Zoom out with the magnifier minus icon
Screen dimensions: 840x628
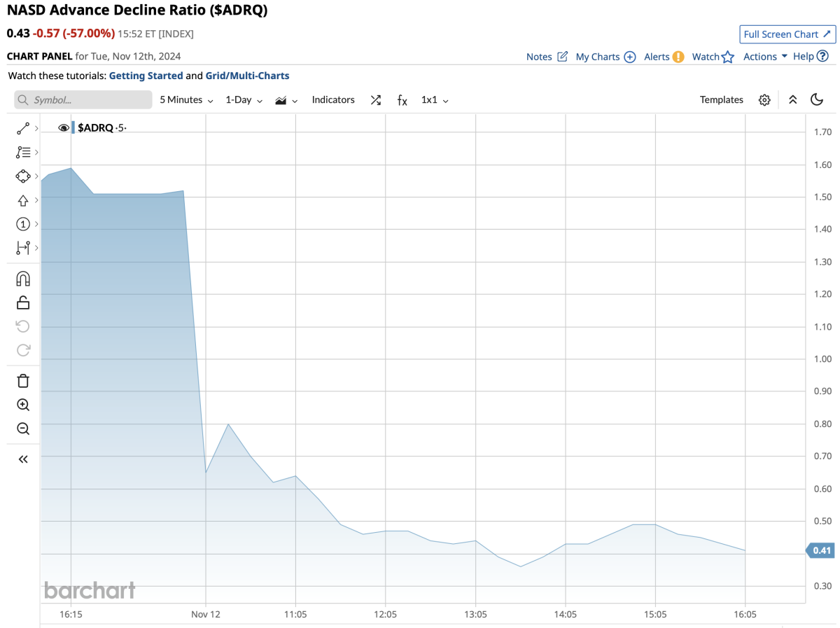point(22,428)
